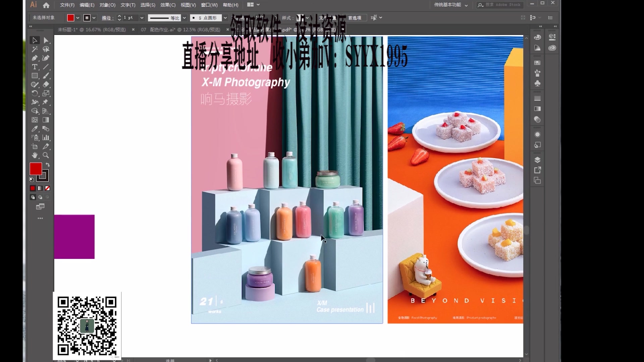
Task: Select the Direct Selection tool
Action: point(46,40)
